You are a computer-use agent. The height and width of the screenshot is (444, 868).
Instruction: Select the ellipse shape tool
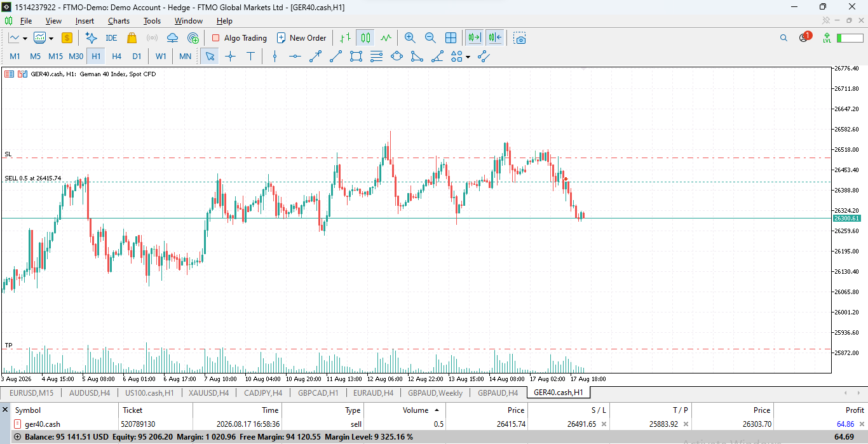coord(397,57)
